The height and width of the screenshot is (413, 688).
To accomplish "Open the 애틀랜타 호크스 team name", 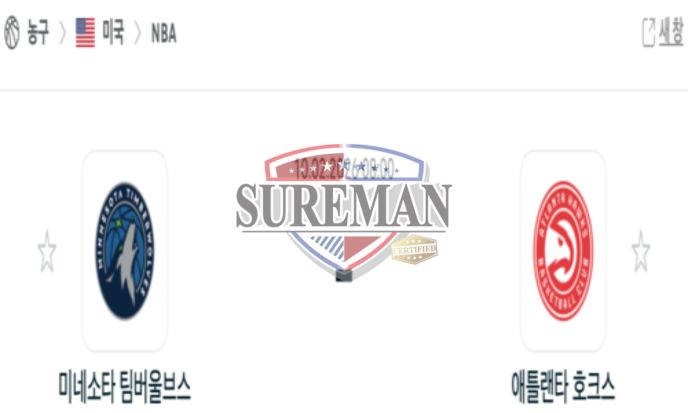I will [x=563, y=386].
